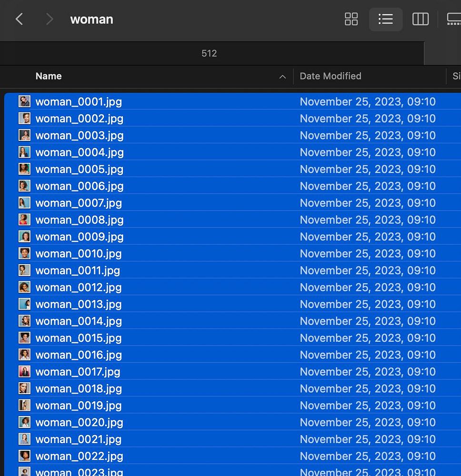Screen dimensions: 461x476
Task: Select file name woman_0010.jpg
Action: point(79,254)
